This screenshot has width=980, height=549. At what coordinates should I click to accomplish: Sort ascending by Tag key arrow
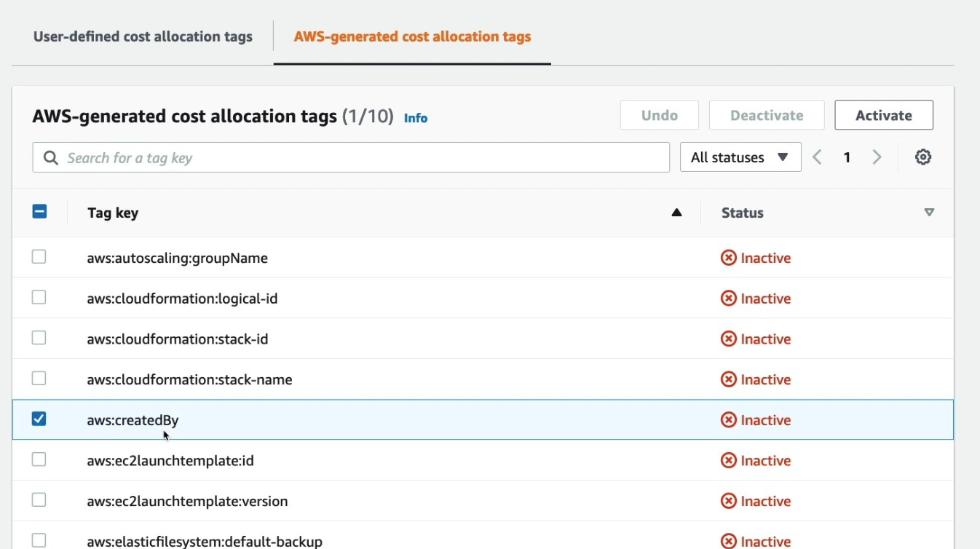[676, 213]
